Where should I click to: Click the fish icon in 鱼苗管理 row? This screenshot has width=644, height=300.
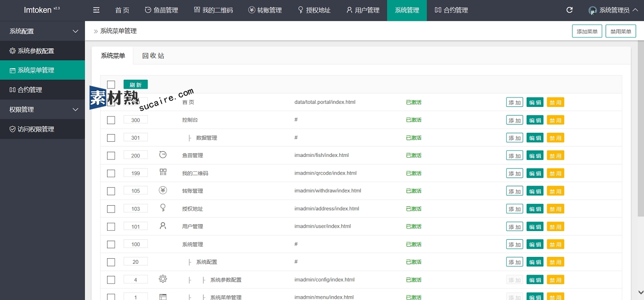coord(163,155)
